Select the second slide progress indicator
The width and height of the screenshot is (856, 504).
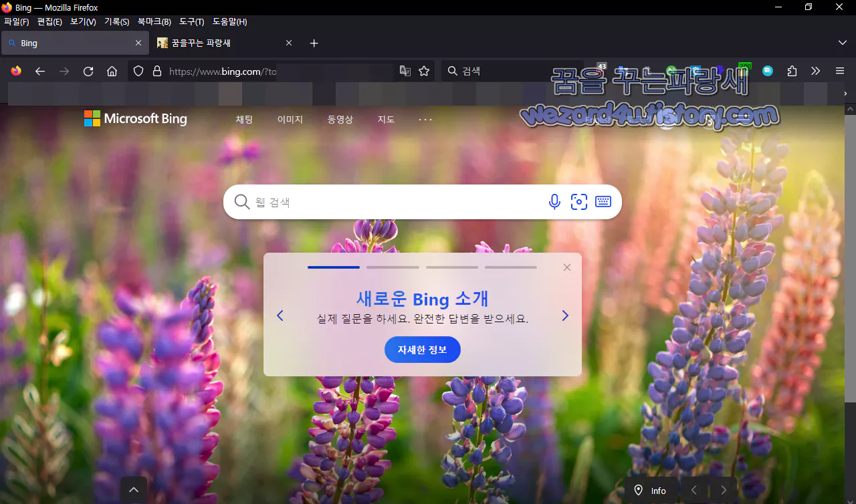pyautogui.click(x=393, y=267)
